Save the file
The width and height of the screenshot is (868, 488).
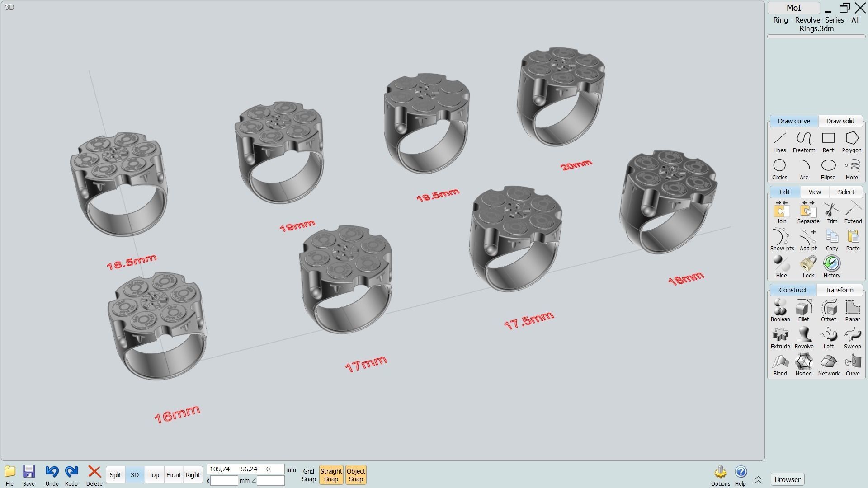pos(29,475)
